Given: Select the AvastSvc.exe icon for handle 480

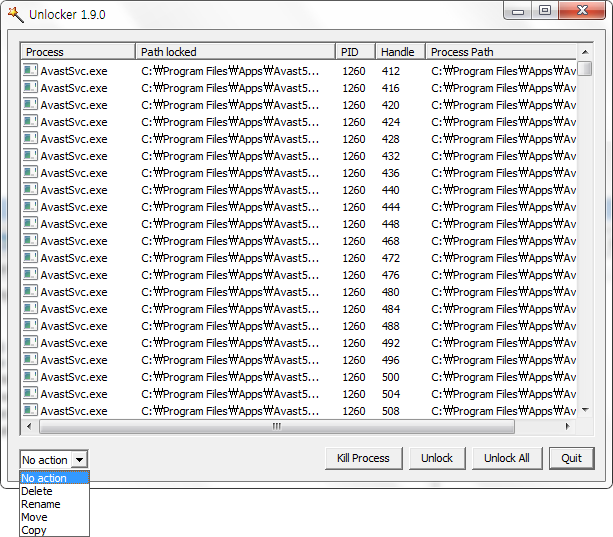Looking at the screenshot, I should tap(30, 292).
